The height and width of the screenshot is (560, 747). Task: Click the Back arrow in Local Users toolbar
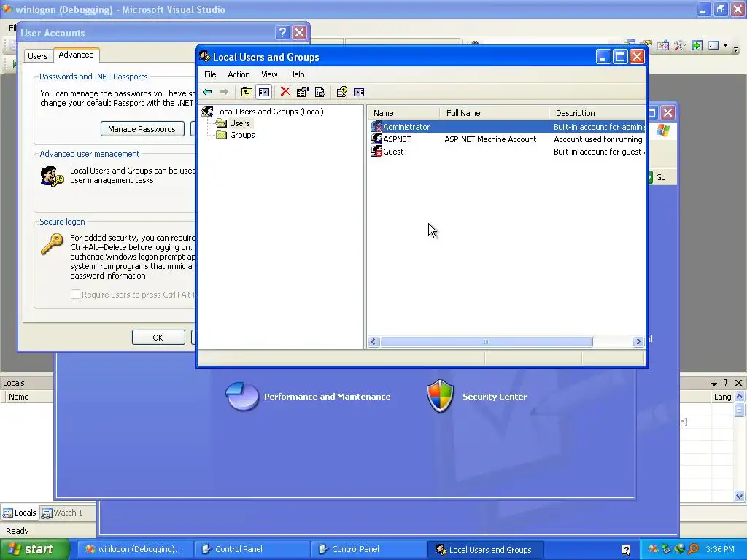pos(207,92)
